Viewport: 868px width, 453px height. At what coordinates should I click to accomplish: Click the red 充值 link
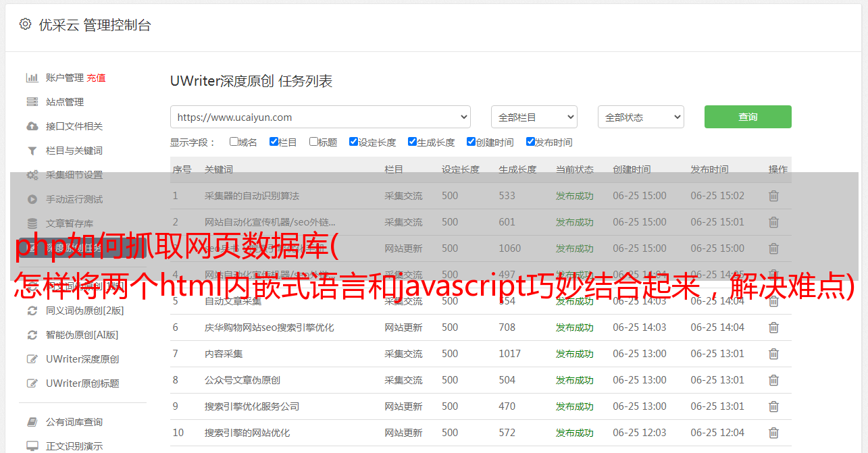click(96, 78)
